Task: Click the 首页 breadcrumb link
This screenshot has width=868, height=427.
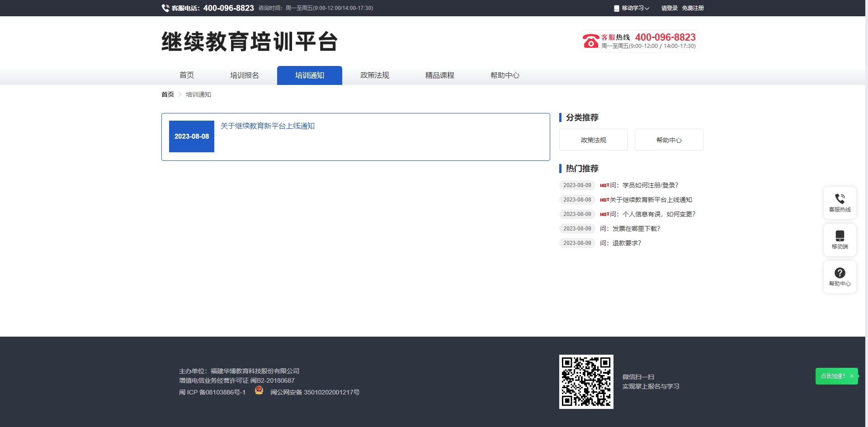Action: pos(168,94)
